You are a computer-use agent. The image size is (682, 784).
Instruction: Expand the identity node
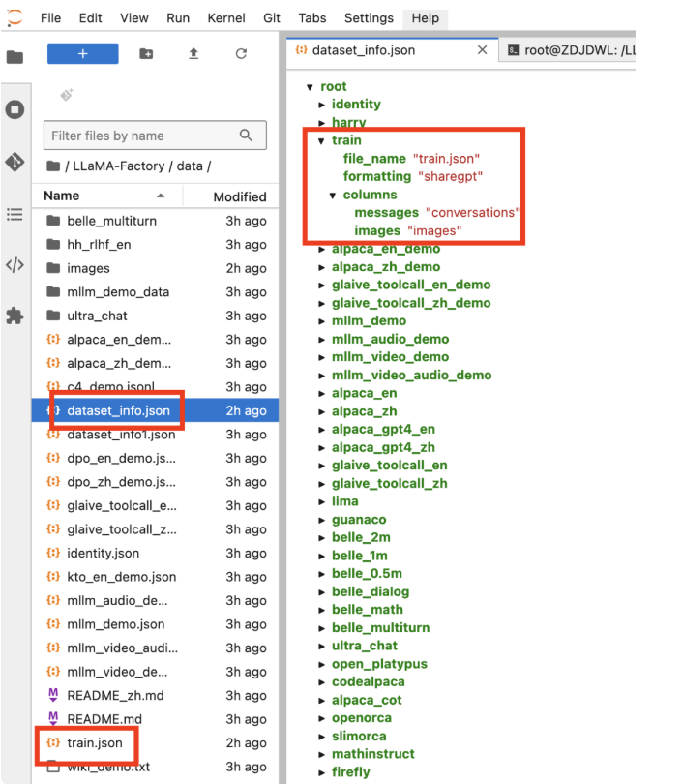pyautogui.click(x=322, y=105)
